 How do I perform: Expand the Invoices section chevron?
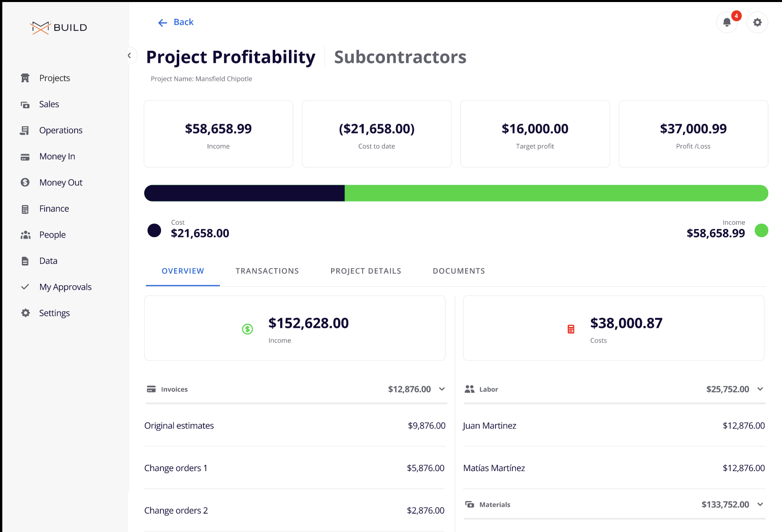click(442, 389)
